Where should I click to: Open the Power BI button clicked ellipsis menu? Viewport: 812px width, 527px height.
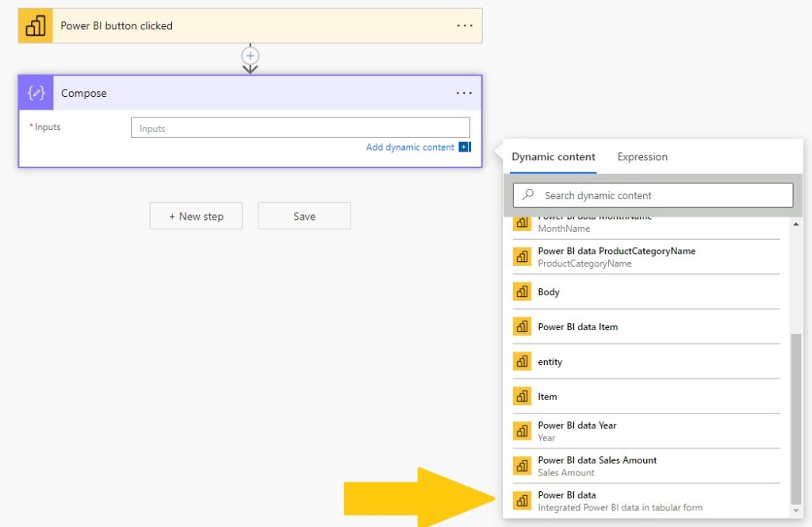pos(465,25)
